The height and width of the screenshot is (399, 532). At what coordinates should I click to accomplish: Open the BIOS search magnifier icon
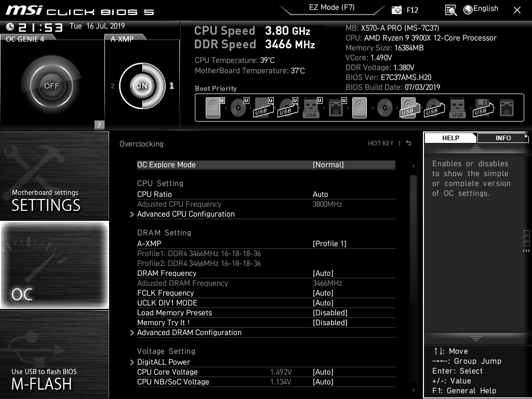(x=450, y=10)
